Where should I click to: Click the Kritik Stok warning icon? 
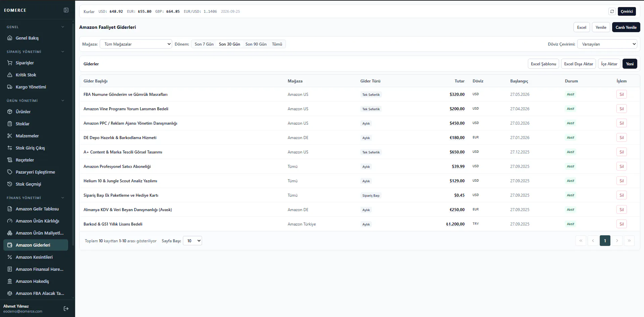coord(10,75)
